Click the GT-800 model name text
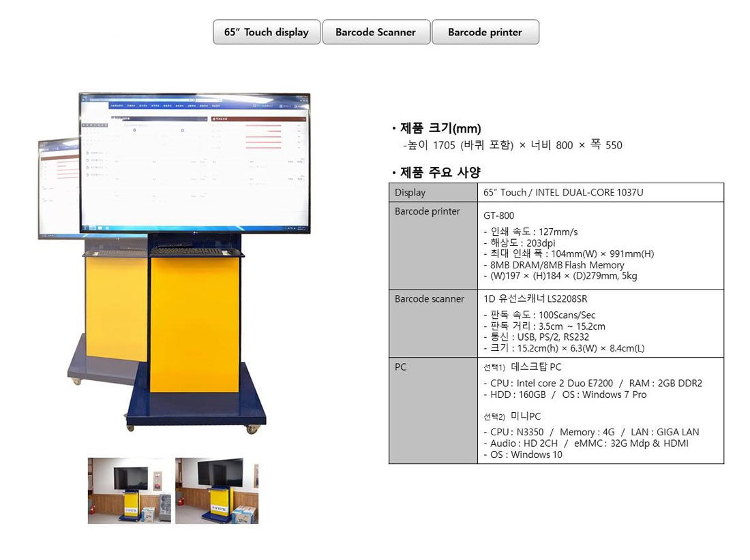Image resolution: width=750 pixels, height=560 pixels. pos(498,216)
